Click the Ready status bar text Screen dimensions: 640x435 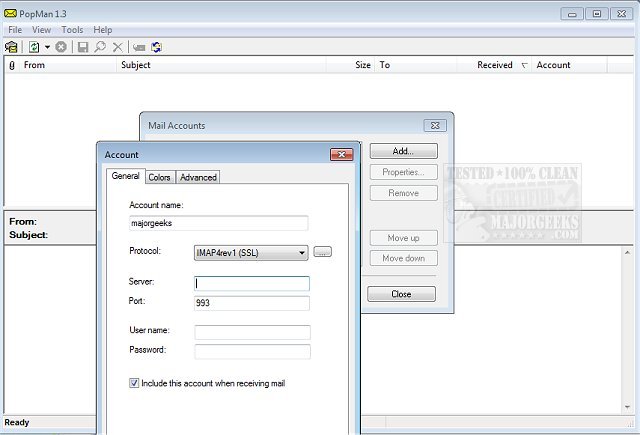click(17, 422)
